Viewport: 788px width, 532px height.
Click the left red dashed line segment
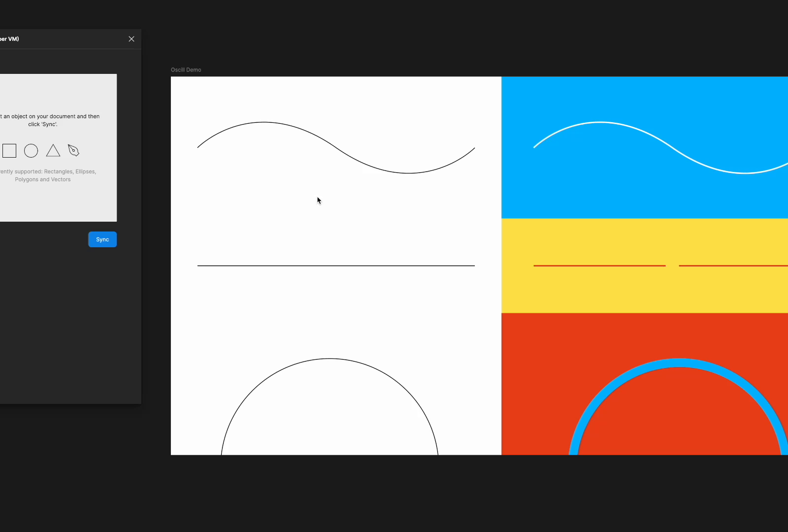[599, 265]
